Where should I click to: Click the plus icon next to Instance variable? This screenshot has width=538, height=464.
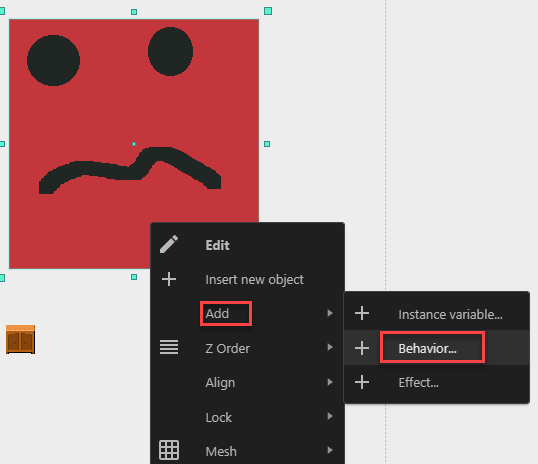362,313
